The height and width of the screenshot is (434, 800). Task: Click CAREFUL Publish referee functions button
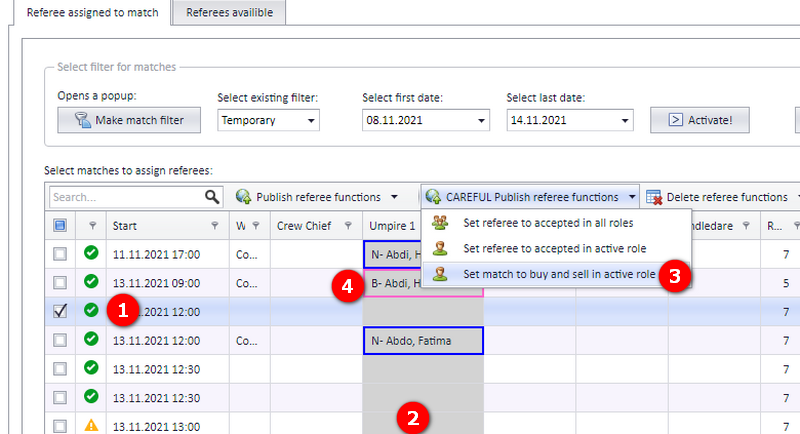(523, 197)
